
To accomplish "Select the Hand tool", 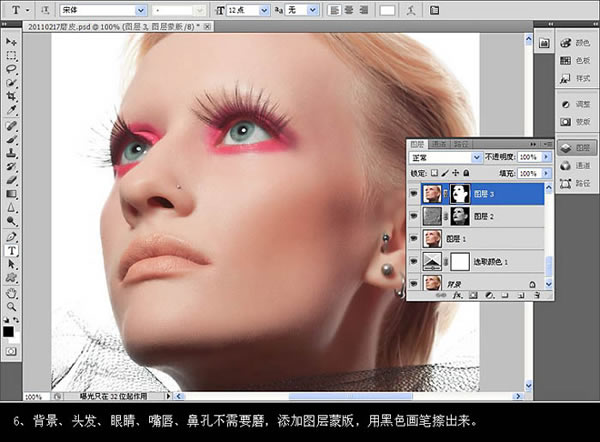I will tap(11, 294).
